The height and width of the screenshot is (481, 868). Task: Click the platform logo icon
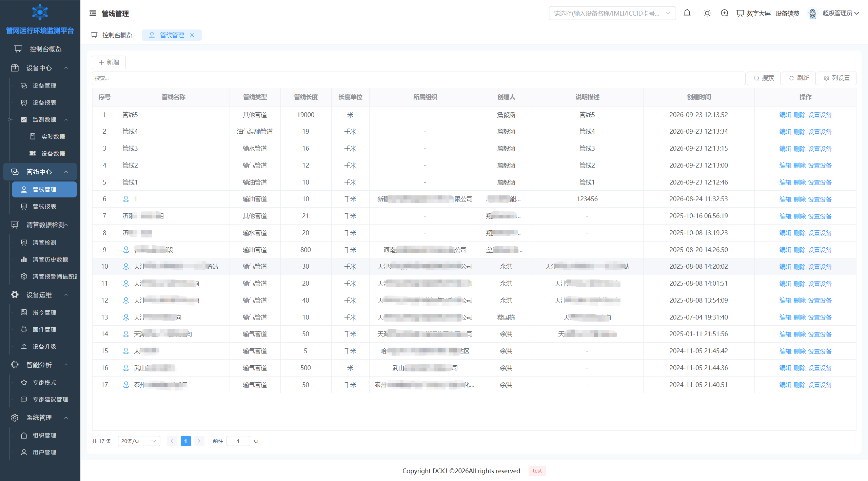[40, 12]
